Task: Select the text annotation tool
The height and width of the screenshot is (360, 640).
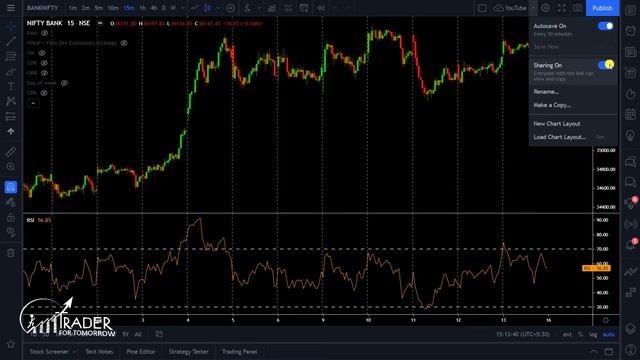Action: point(11,87)
